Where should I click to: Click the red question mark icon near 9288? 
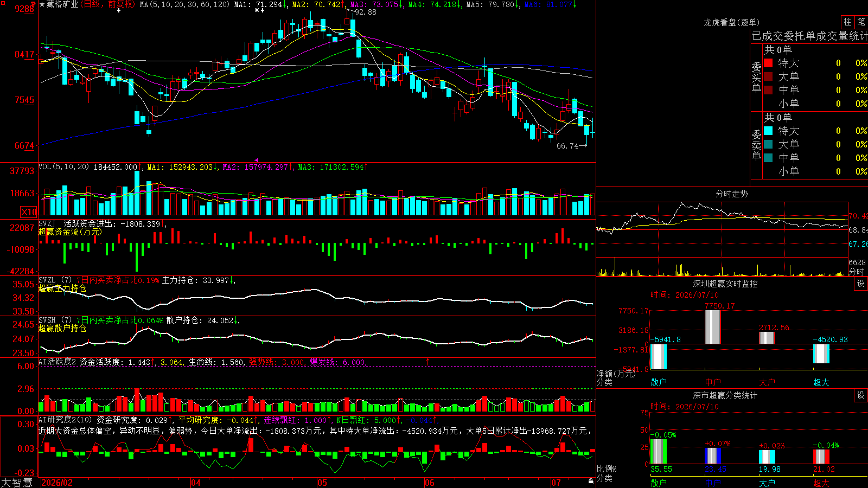pyautogui.click(x=33, y=4)
